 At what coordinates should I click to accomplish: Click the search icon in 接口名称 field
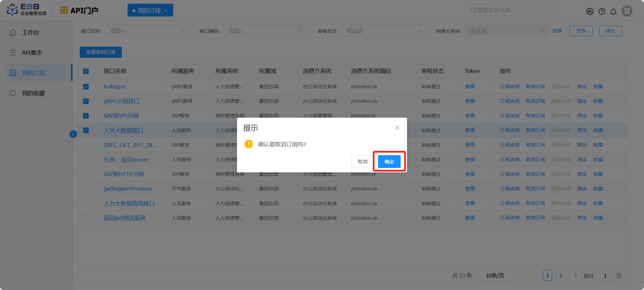point(182,30)
